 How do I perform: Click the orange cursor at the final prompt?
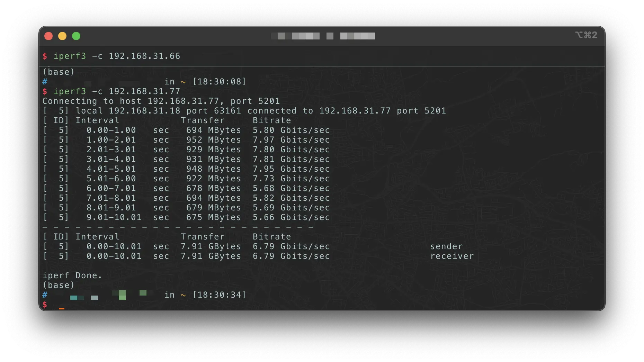coord(62,307)
